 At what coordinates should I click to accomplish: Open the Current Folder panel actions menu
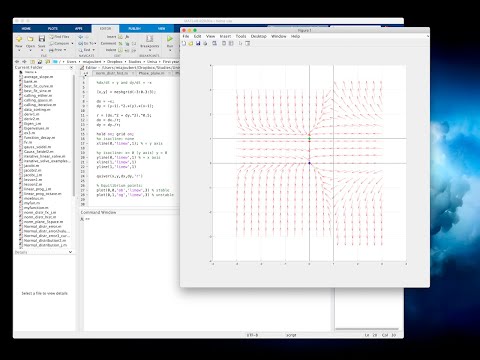pos(71,68)
